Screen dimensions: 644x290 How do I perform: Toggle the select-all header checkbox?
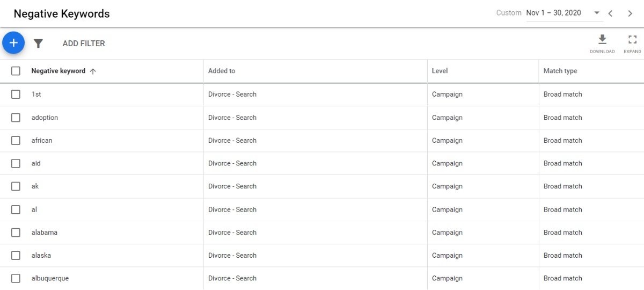click(x=16, y=71)
